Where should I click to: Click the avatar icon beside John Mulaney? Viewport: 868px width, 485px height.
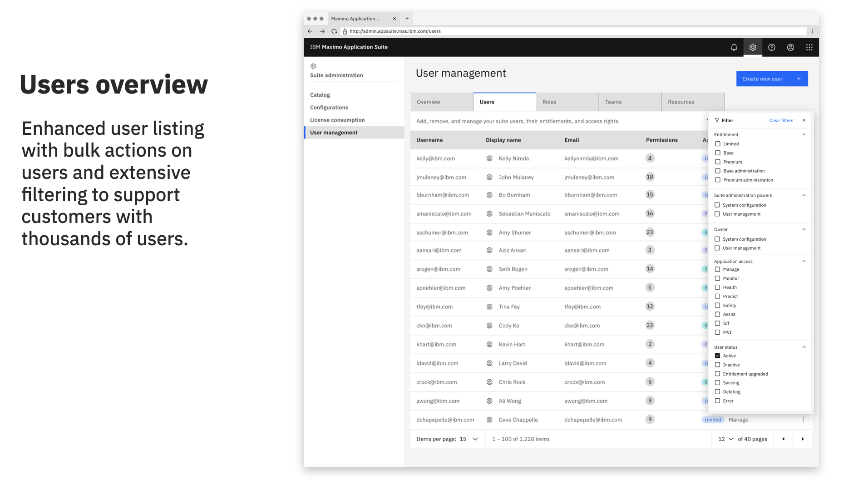[489, 177]
